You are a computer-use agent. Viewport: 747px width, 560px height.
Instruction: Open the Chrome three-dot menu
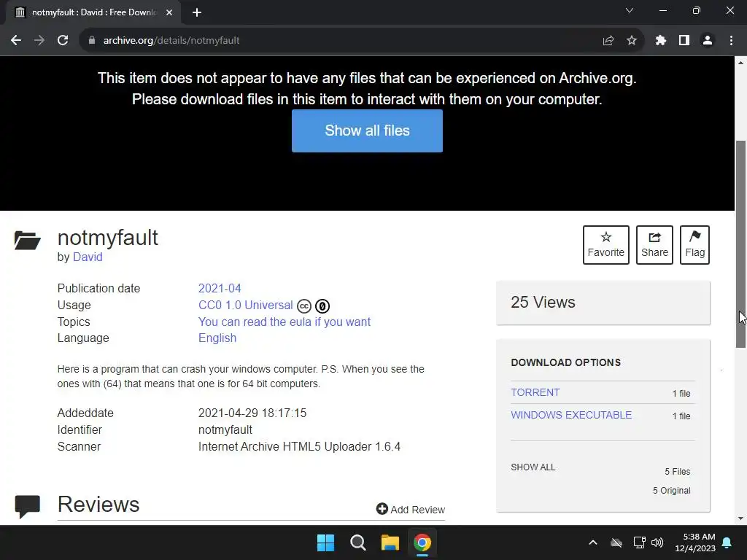click(x=731, y=41)
